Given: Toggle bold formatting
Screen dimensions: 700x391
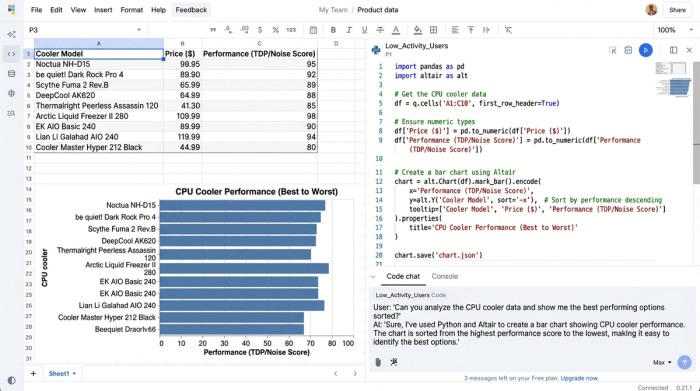Looking at the screenshot, I should point(333,30).
